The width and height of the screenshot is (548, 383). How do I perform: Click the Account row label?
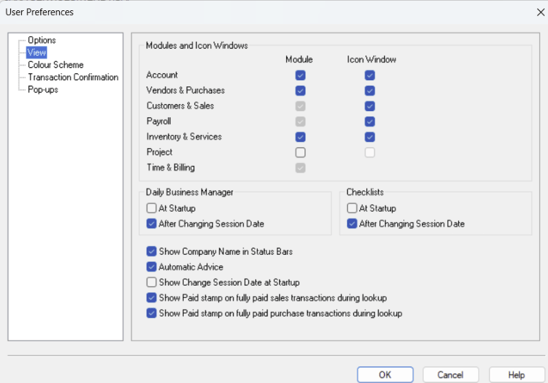[x=162, y=75]
